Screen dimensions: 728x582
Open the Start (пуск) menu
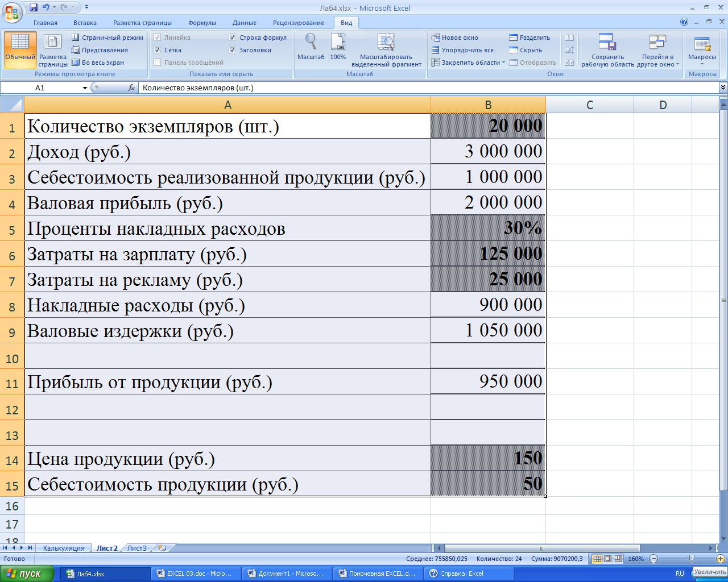pos(27,573)
